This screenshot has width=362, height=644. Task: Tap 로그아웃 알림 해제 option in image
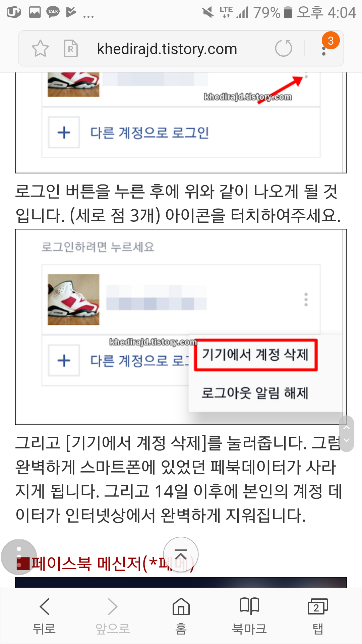pos(255,393)
